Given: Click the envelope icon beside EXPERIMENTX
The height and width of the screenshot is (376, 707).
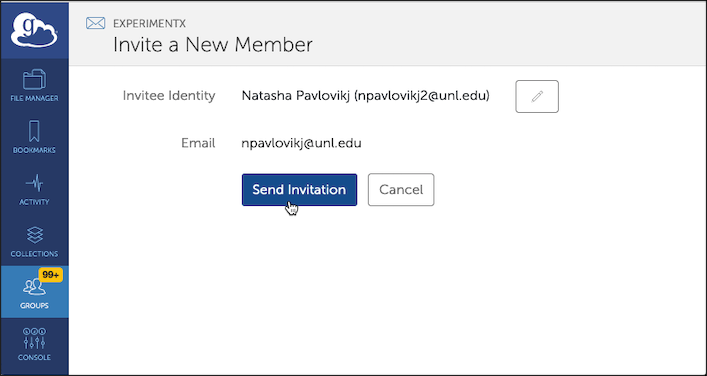Looking at the screenshot, I should [96, 23].
